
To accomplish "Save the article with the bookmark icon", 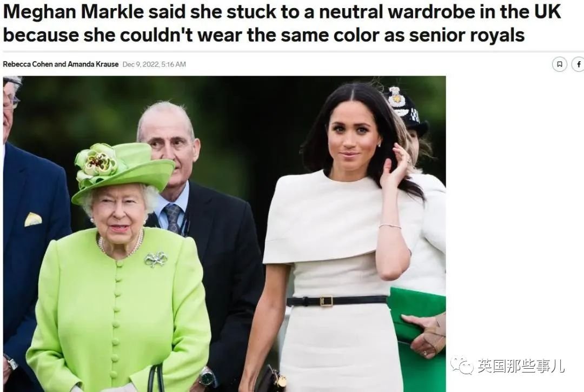I will pos(559,64).
